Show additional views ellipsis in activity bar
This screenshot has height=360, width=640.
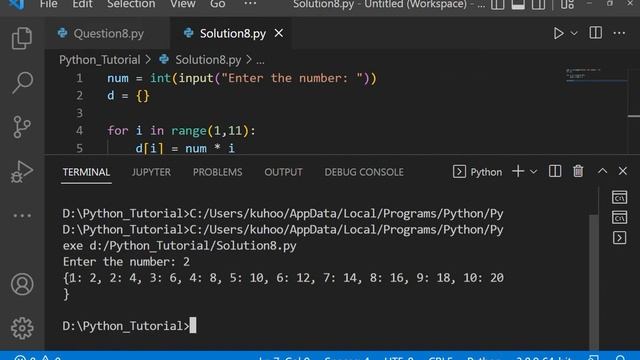tap(22, 216)
